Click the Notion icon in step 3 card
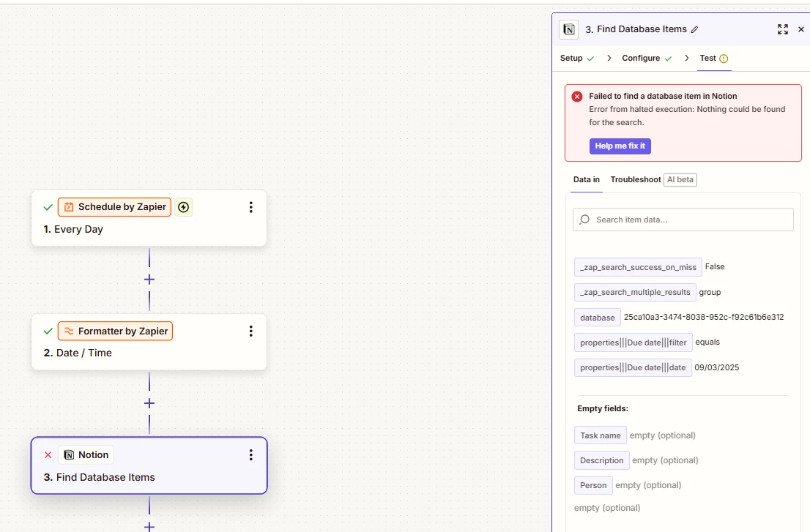The width and height of the screenshot is (810, 532). click(x=69, y=454)
